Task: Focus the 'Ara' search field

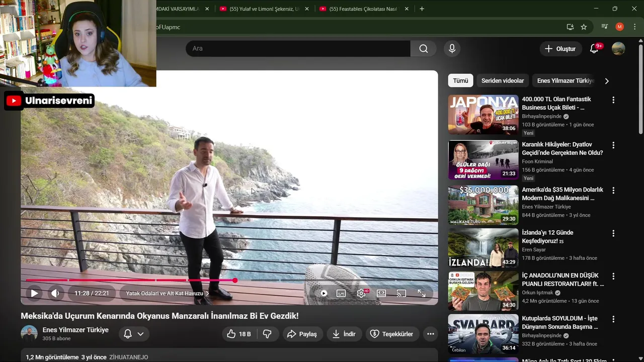Action: 298,49
